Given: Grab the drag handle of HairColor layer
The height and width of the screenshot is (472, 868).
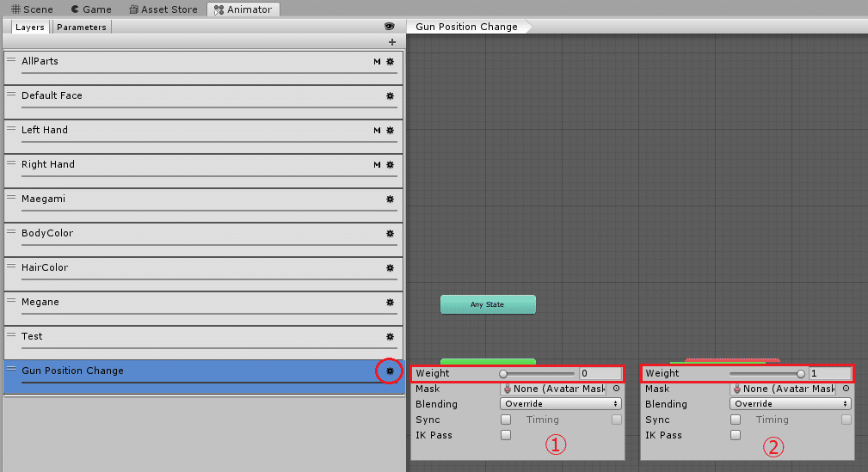Looking at the screenshot, I should click(11, 266).
